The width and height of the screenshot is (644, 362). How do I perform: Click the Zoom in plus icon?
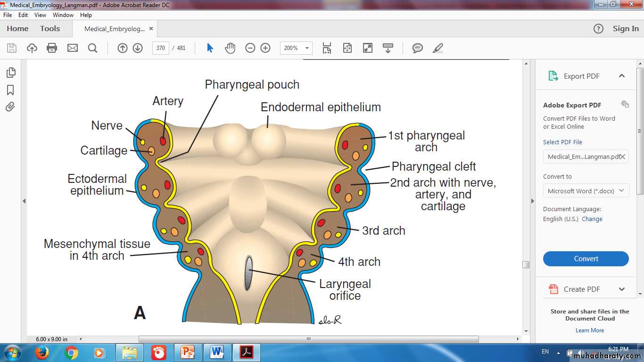click(x=265, y=48)
